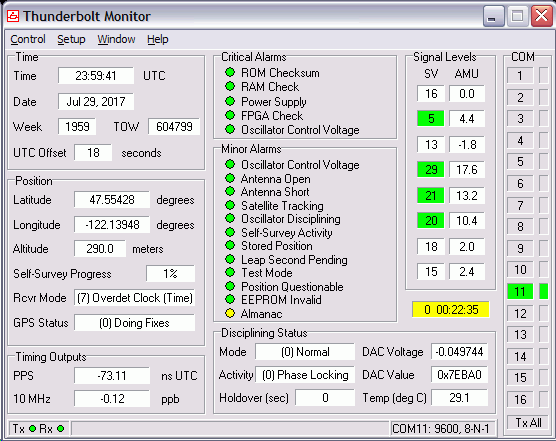
Task: Click the green SV 29 satellite box
Action: tap(431, 169)
